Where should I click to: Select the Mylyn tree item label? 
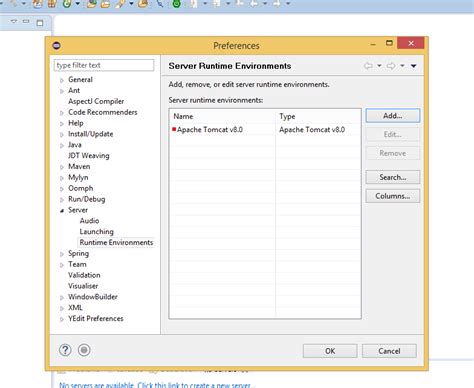(x=78, y=177)
